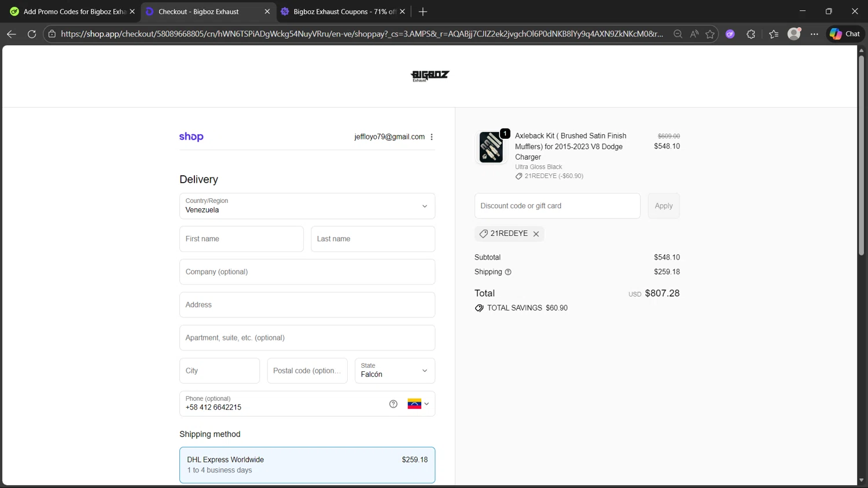This screenshot has height=488, width=868.
Task: Click the Bigboz Exhaust logo
Action: [x=430, y=76]
